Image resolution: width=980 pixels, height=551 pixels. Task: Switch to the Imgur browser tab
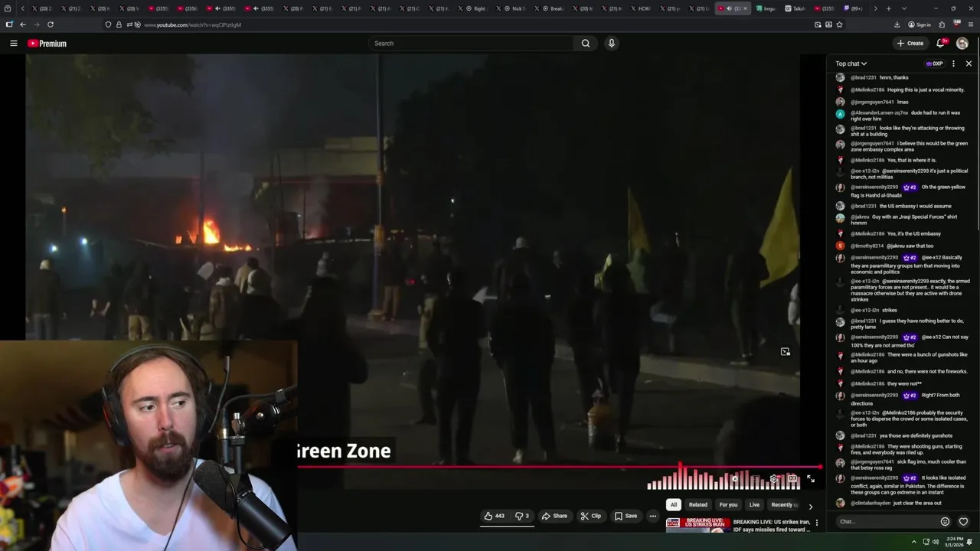click(x=766, y=8)
